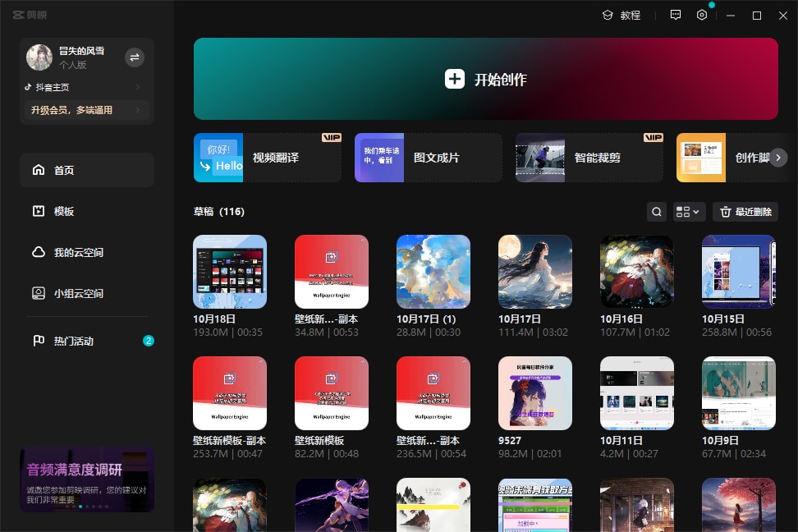Select the 模板 templates icon in sidebar

39,211
